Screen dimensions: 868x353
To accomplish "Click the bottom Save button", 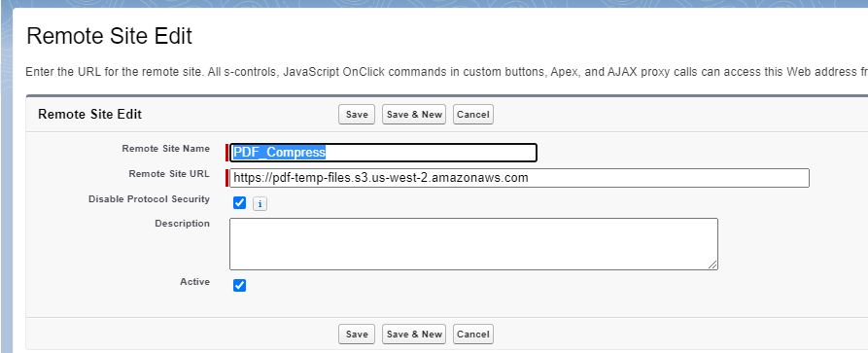I will tap(357, 335).
